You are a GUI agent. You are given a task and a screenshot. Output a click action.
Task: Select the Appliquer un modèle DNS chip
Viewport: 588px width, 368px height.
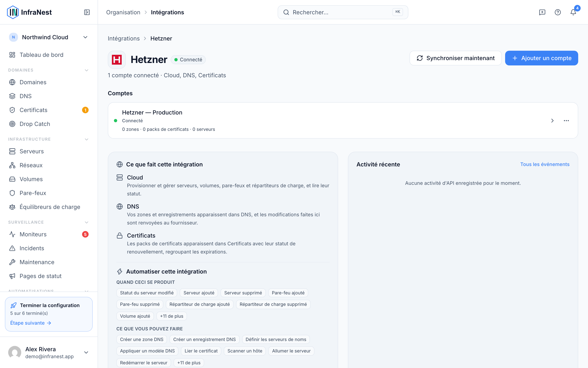[147, 351]
